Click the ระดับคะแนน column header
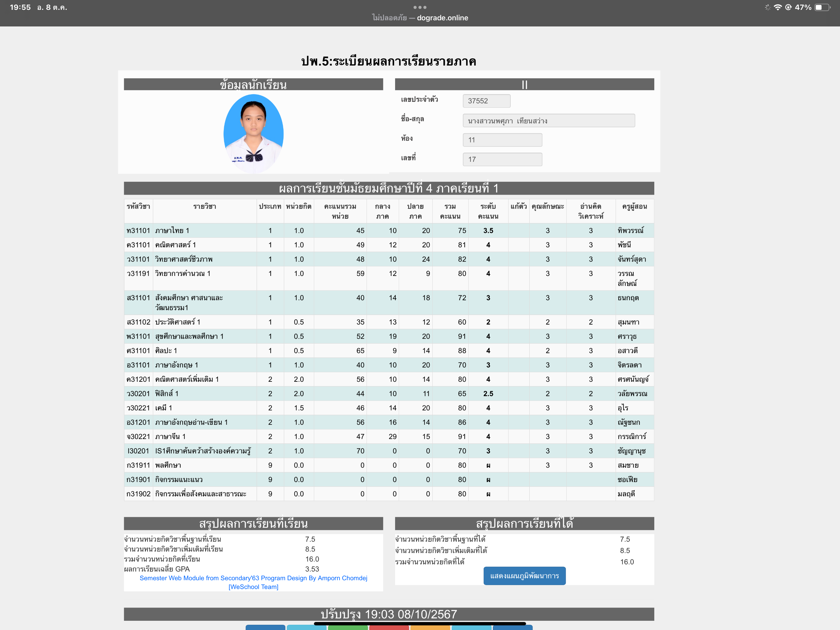This screenshot has width=840, height=630. click(x=488, y=211)
